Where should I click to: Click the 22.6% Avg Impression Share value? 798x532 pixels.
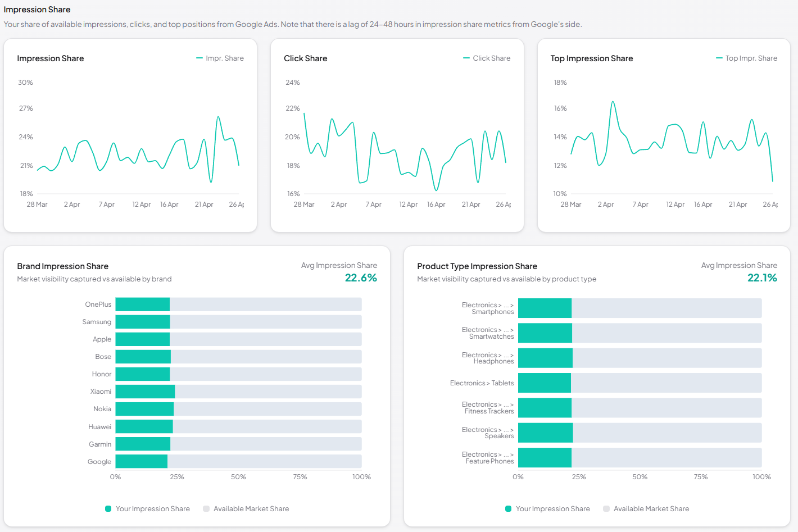pyautogui.click(x=362, y=278)
